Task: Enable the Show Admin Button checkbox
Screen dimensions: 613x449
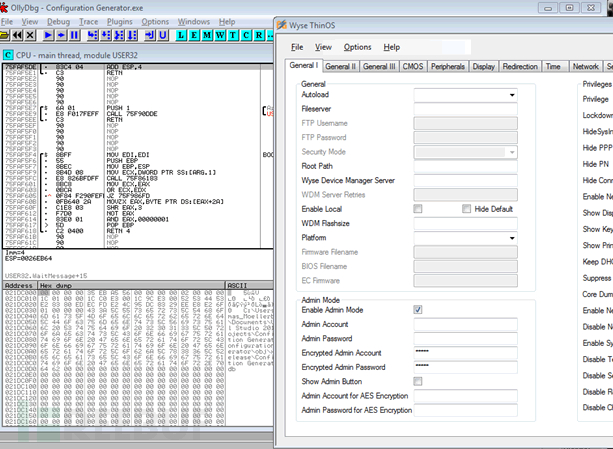Action: [418, 381]
